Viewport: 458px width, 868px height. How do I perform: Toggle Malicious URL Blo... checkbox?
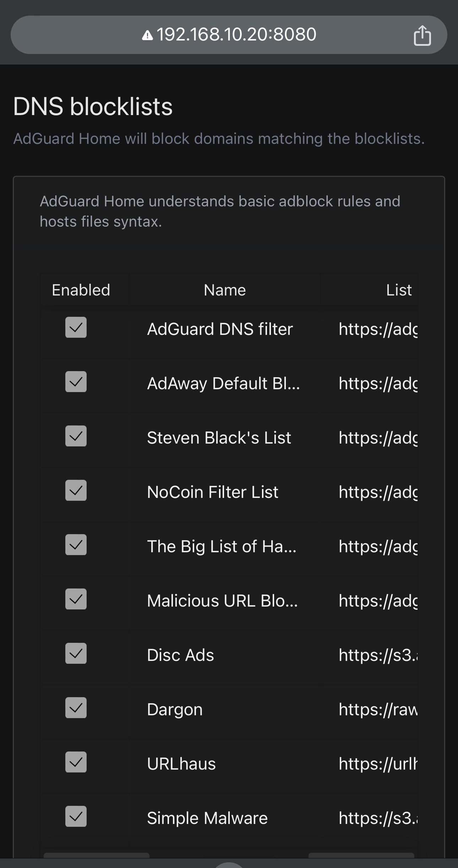coord(76,599)
